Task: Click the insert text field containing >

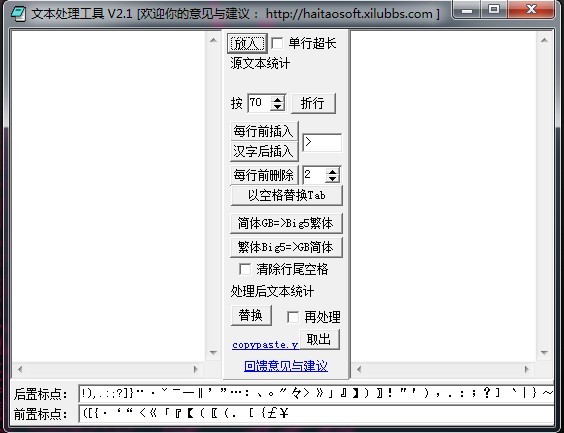Action: click(322, 143)
